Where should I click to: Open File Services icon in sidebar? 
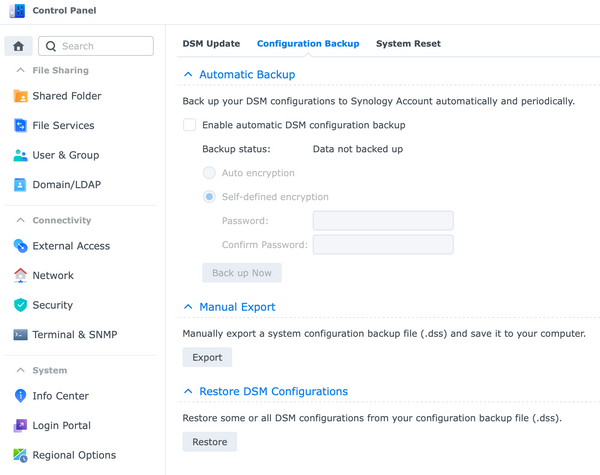20,126
